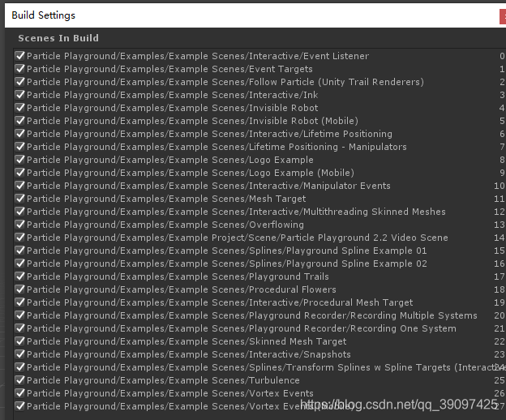
Task: Disable the Mesh Target scene (index 11) checkbox
Action: [x=20, y=199]
